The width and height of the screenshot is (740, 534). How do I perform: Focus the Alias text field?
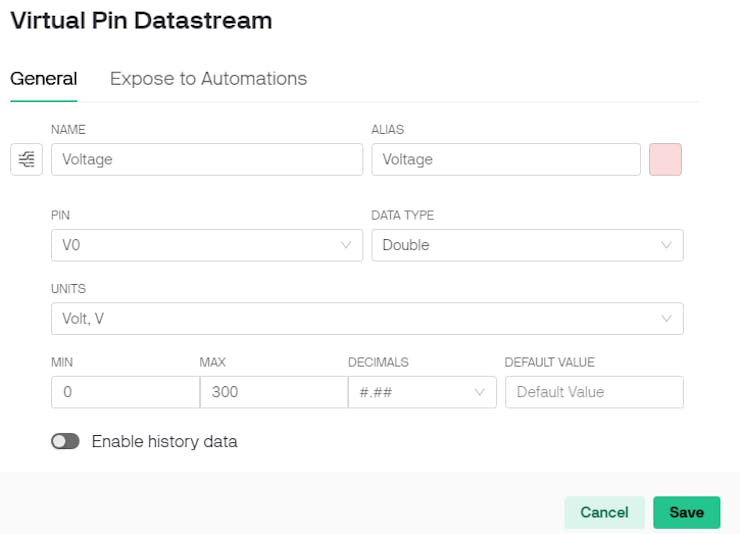pyautogui.click(x=505, y=159)
